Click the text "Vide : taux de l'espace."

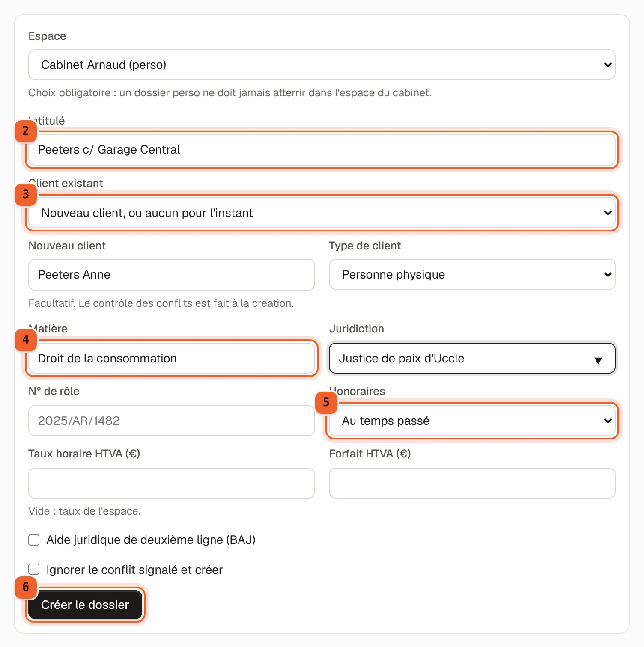[84, 511]
